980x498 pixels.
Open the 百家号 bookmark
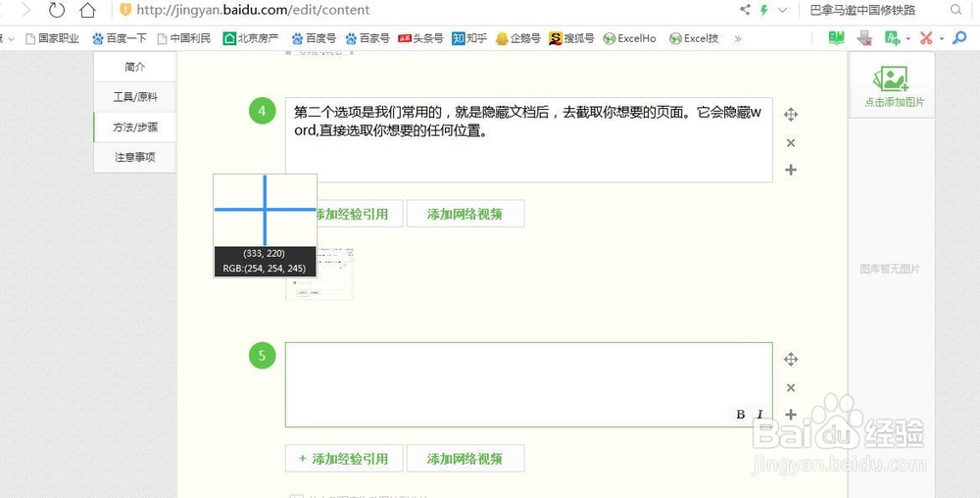(x=367, y=38)
